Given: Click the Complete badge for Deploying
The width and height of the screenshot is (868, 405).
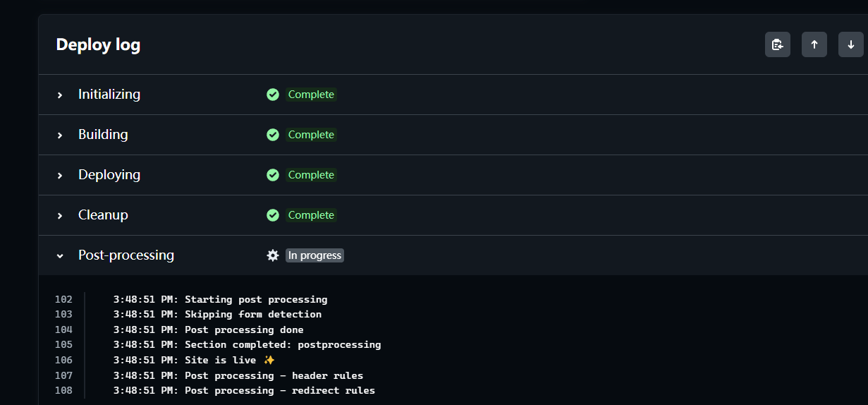Looking at the screenshot, I should [x=311, y=175].
